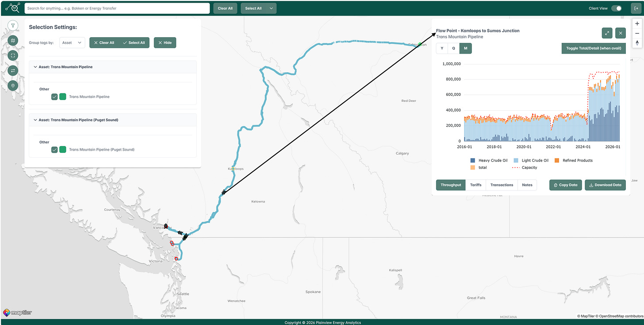Toggle Heavy Crude Oil legend series

(x=489, y=160)
